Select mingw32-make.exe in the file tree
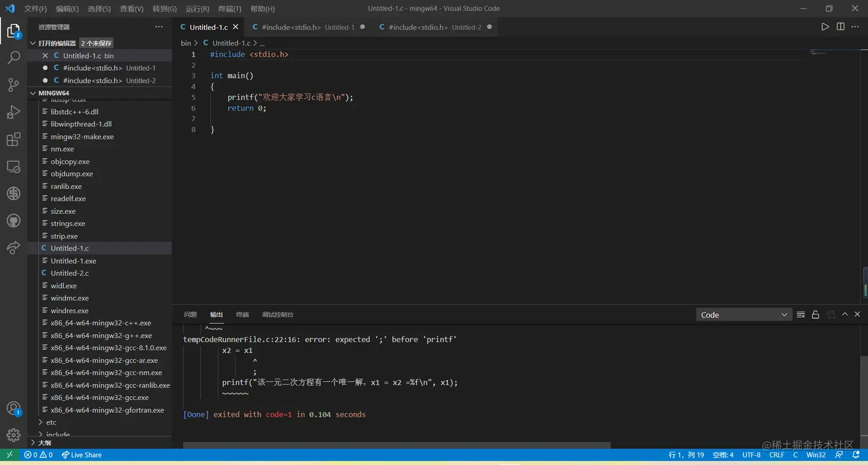Image resolution: width=868 pixels, height=465 pixels. (82, 137)
